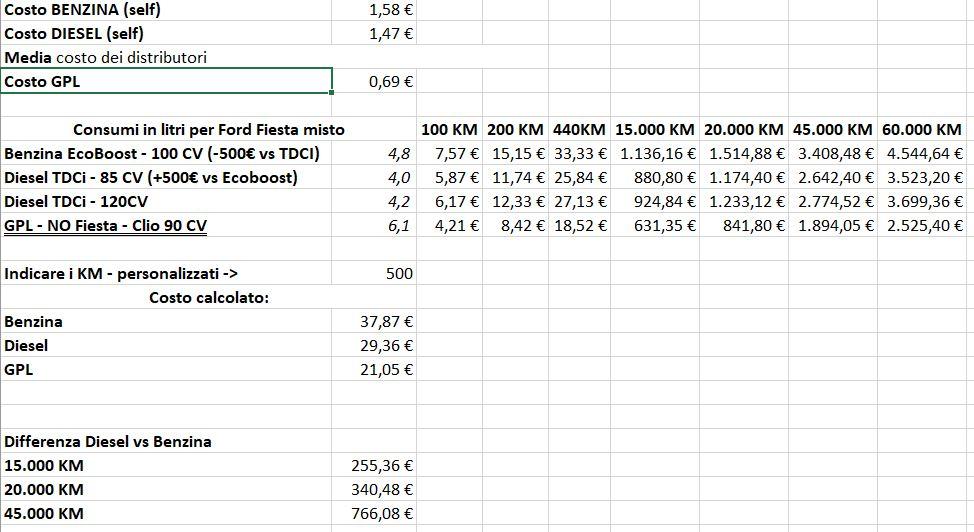The width and height of the screenshot is (974, 532).
Task: Click the '15.000 KM' column header cell
Action: coord(655,130)
